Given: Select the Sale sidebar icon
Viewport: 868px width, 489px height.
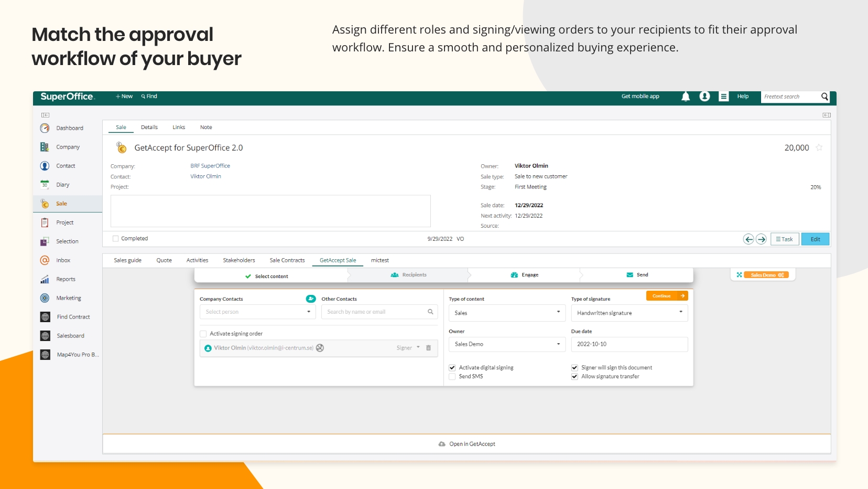Looking at the screenshot, I should 45,204.
